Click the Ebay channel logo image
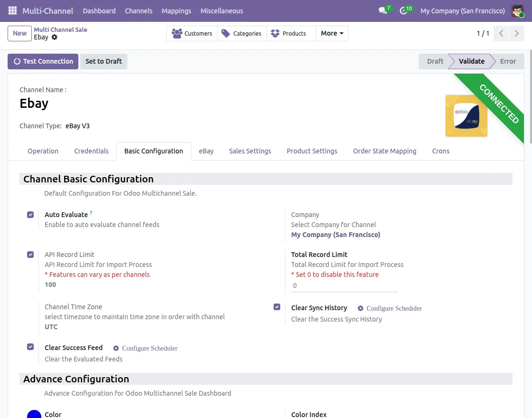Viewport: 532px width, 418px height. tap(466, 116)
